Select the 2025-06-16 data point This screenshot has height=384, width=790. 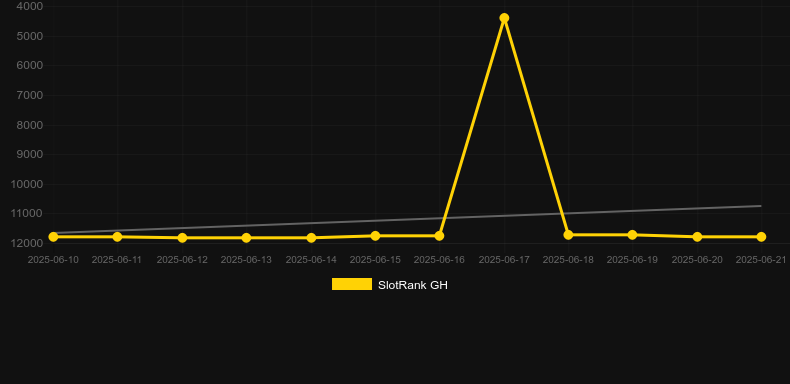tap(439, 236)
